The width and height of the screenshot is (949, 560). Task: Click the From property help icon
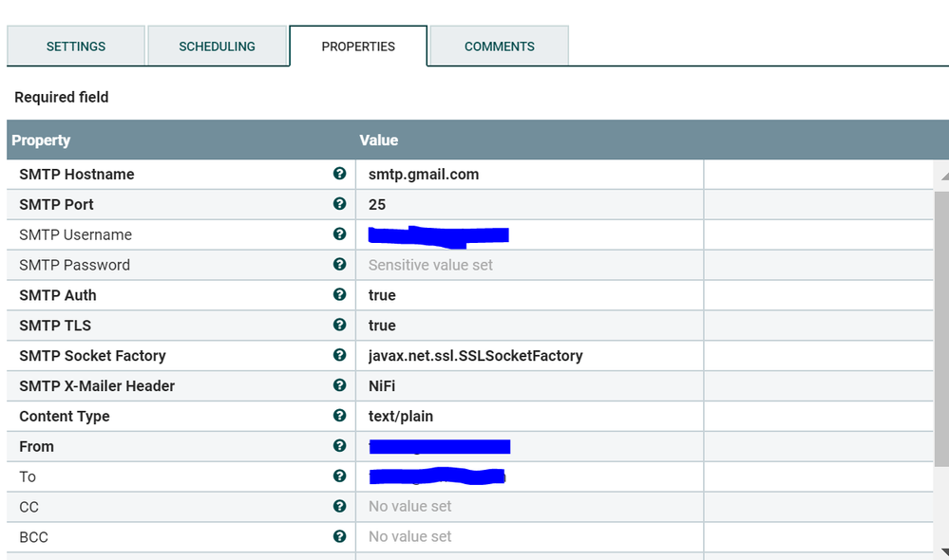tap(339, 446)
